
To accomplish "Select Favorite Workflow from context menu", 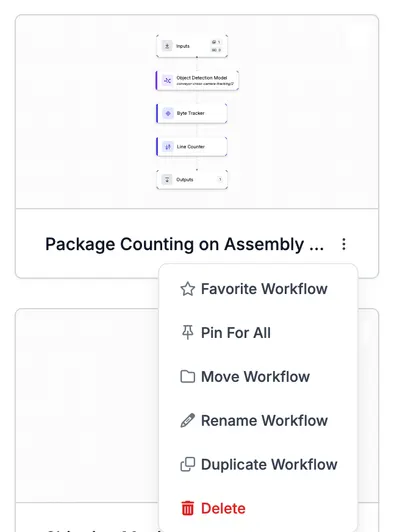I will pyautogui.click(x=258, y=289).
